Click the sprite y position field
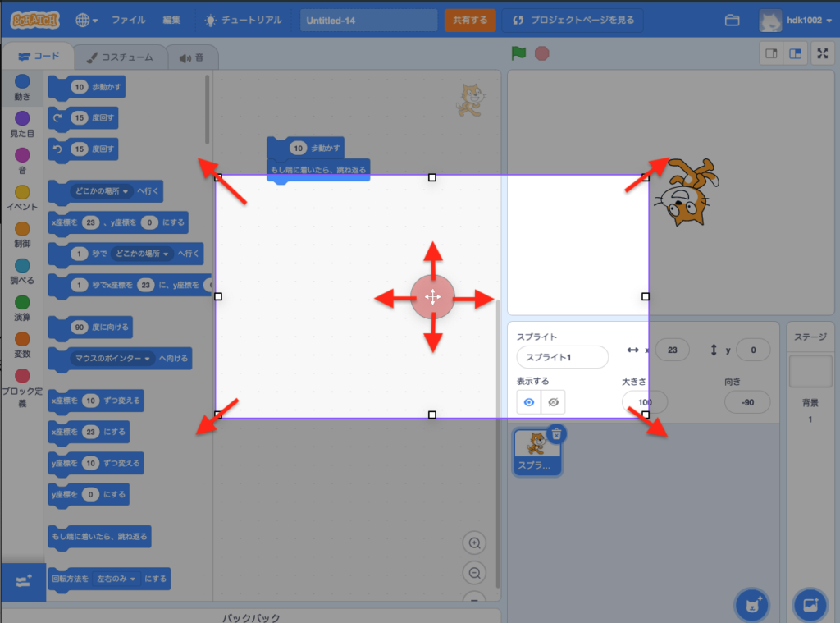 click(753, 350)
